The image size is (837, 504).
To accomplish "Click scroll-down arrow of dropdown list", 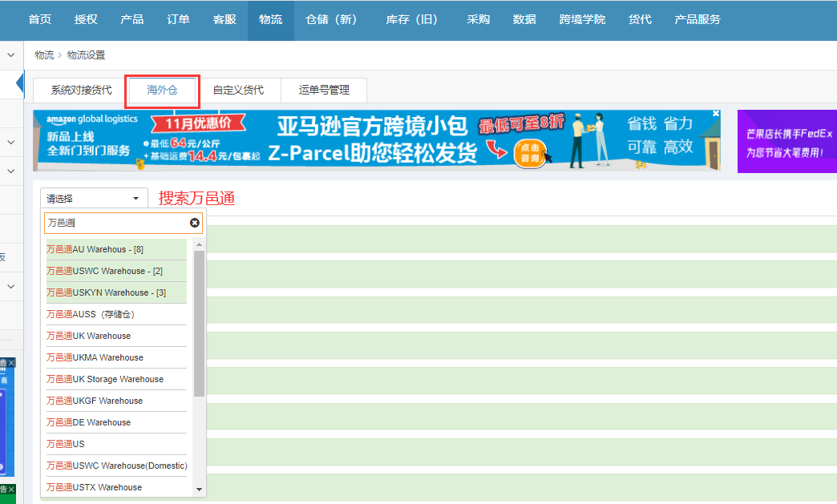I will [199, 489].
